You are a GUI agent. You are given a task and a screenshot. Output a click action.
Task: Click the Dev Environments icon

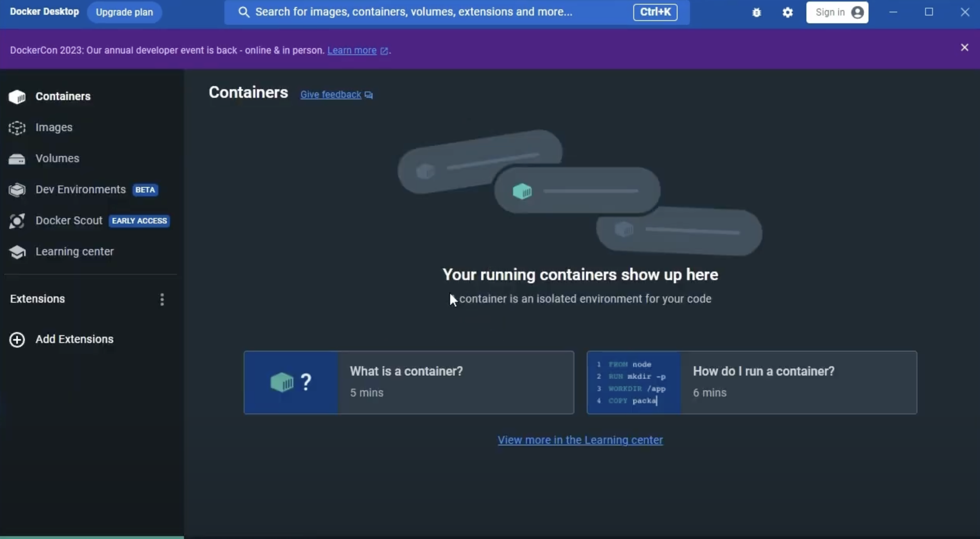click(17, 190)
